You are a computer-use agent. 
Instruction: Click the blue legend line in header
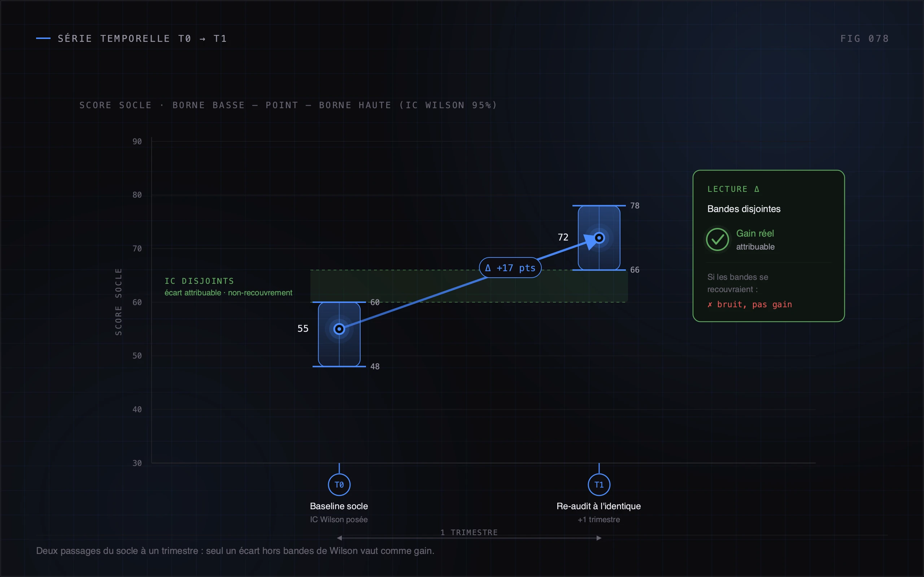coord(43,38)
